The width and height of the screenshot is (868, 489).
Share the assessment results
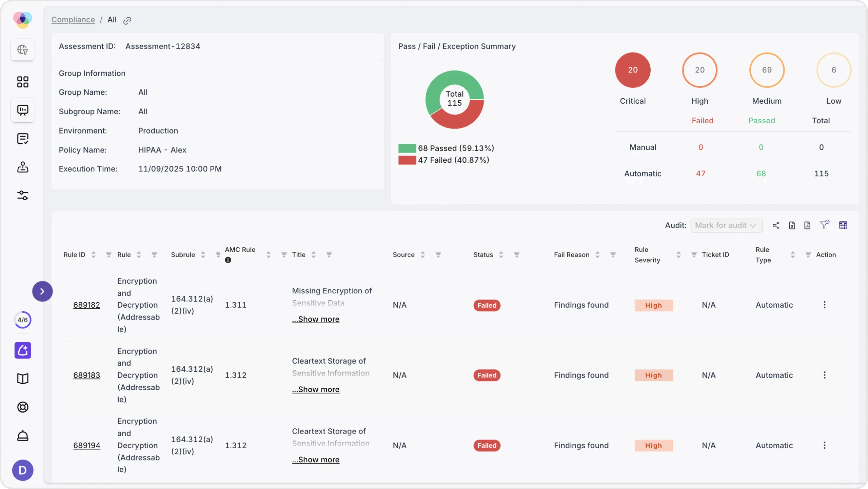(x=776, y=225)
